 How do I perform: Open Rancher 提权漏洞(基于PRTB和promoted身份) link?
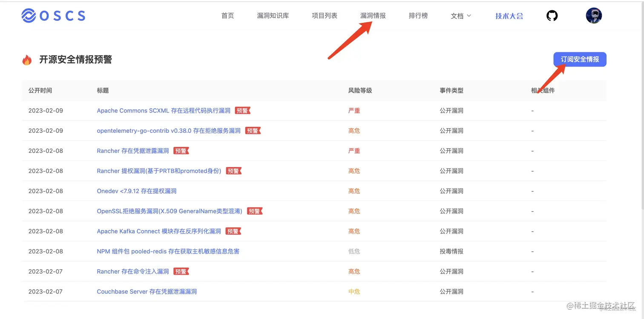pos(159,171)
